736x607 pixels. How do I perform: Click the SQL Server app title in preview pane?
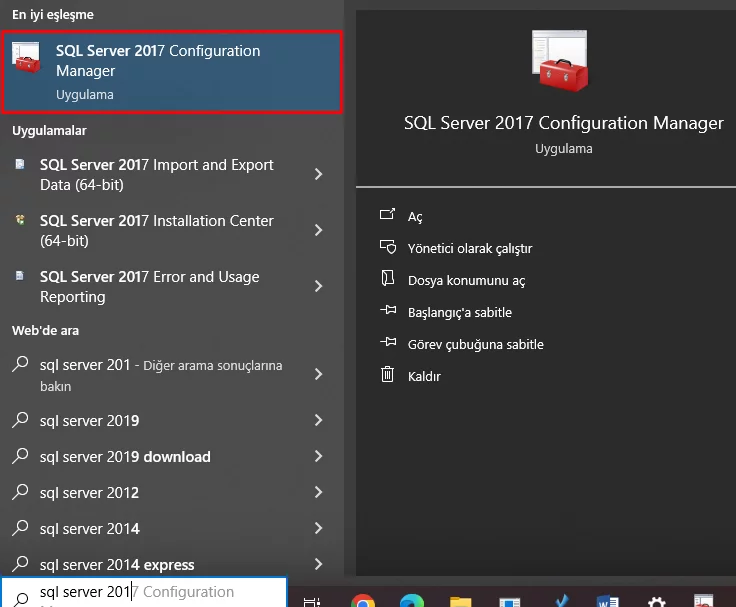563,123
